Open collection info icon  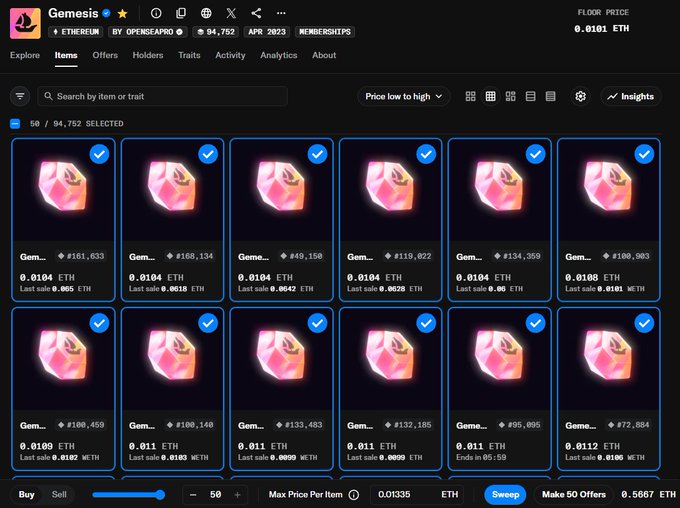[156, 13]
